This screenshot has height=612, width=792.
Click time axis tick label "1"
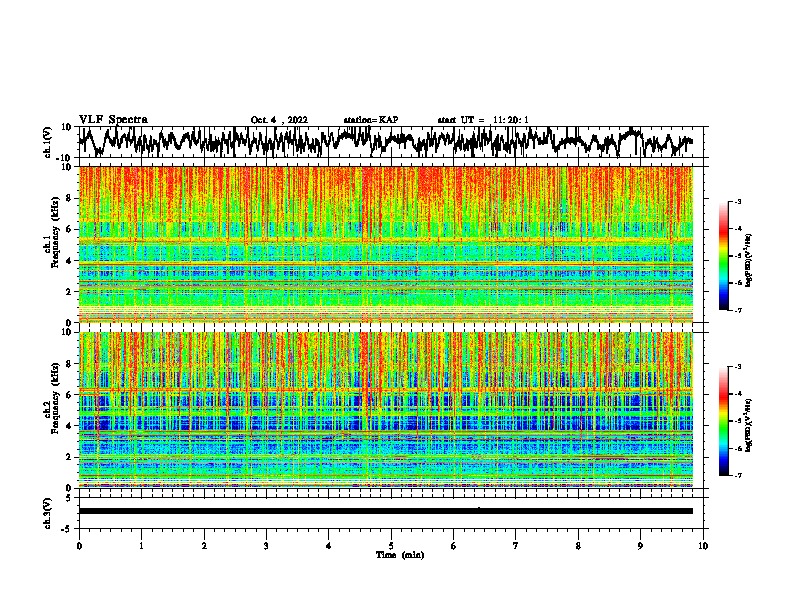141,546
